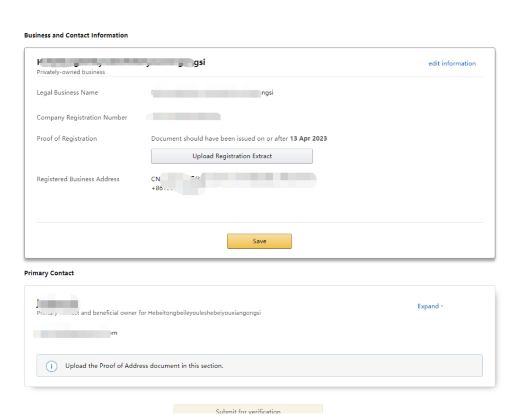The image size is (532, 415).
Task: Click the 'Primary Contact' heading
Action: [49, 273]
